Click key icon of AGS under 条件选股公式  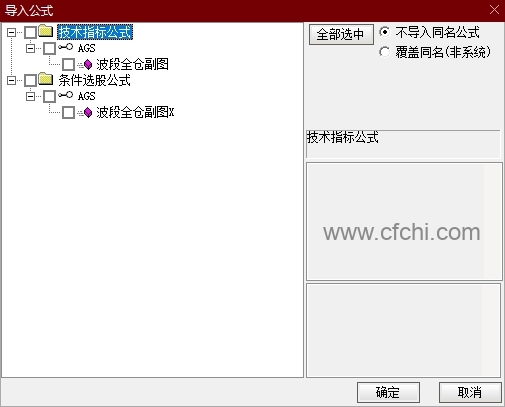click(65, 95)
